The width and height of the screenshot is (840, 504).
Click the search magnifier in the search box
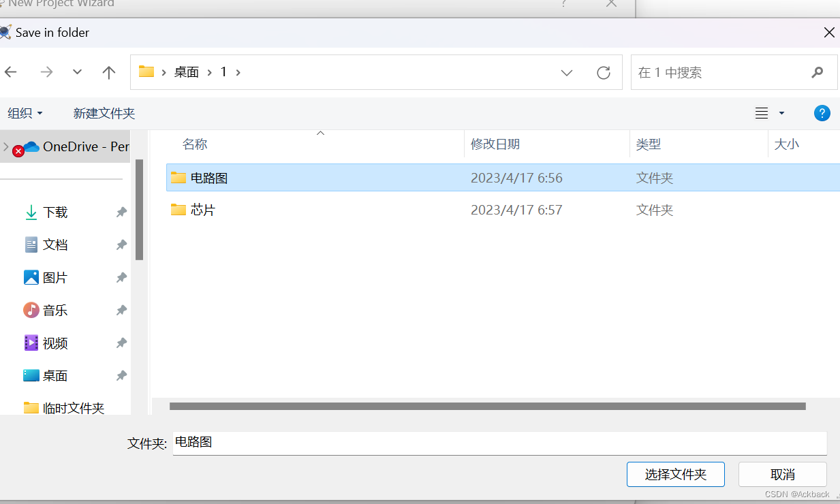point(818,72)
